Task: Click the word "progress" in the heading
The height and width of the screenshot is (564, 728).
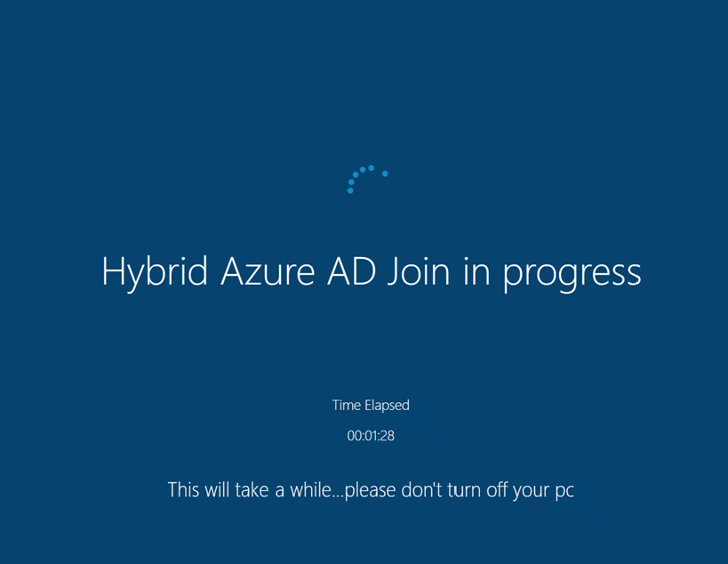Action: click(x=572, y=274)
